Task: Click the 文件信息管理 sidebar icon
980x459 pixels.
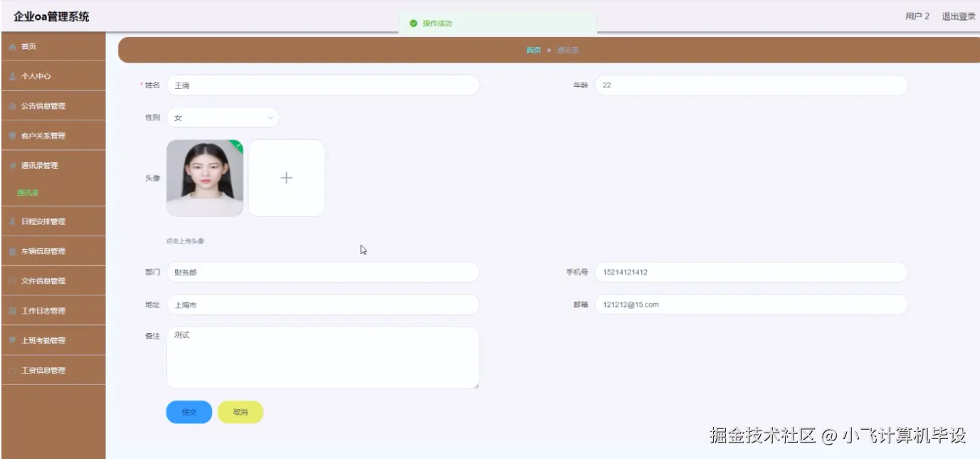Action: [x=12, y=281]
